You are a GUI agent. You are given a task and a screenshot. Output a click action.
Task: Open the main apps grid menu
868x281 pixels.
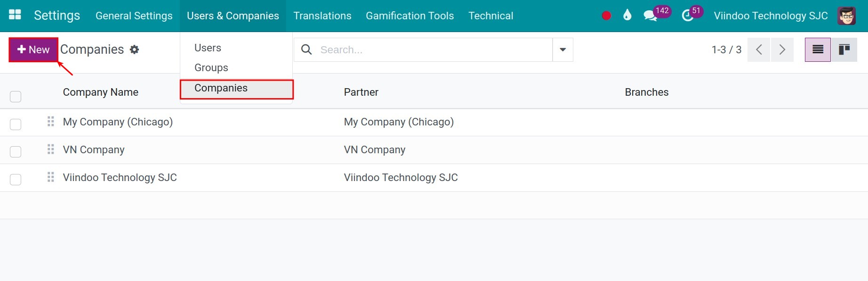(15, 15)
